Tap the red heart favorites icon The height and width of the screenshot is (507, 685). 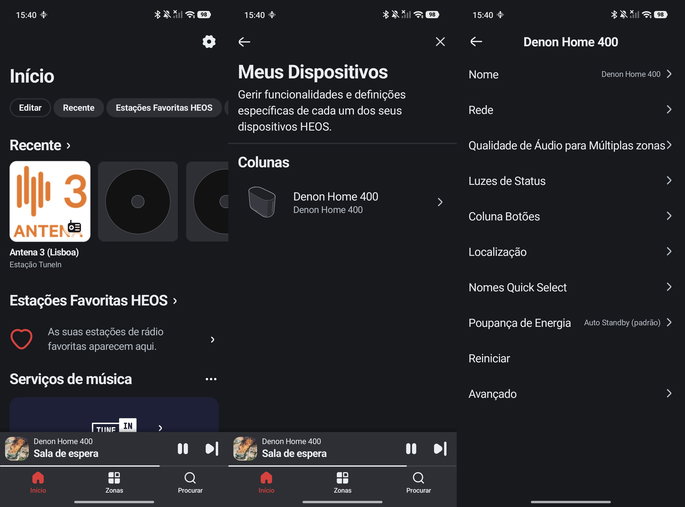21,339
